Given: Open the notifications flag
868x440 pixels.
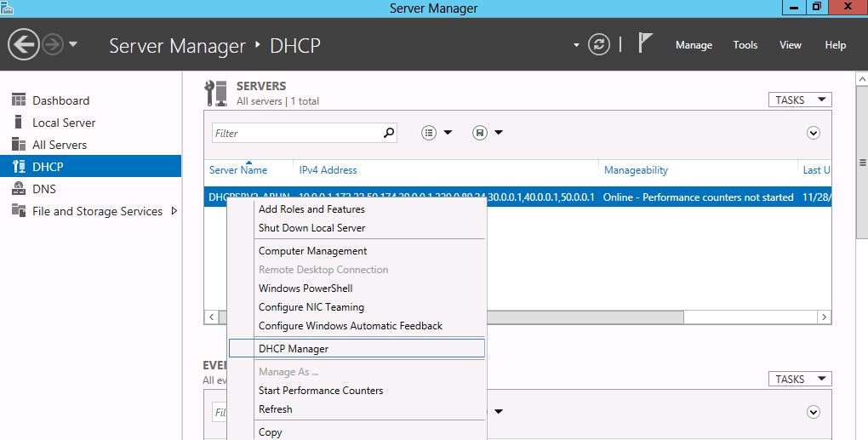Looking at the screenshot, I should tap(645, 43).
